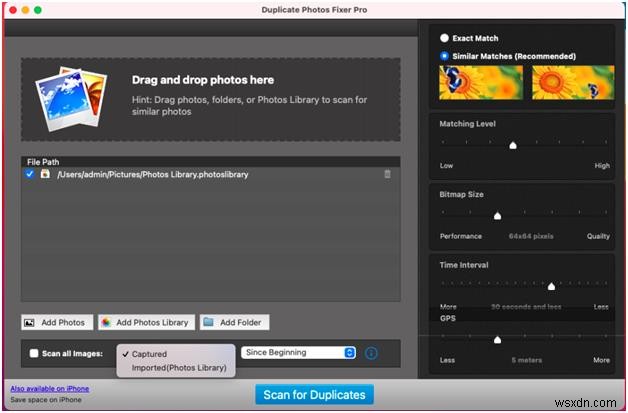
Task: Uncheck the Photos Library.photoslibrary path checkbox
Action: (x=29, y=174)
